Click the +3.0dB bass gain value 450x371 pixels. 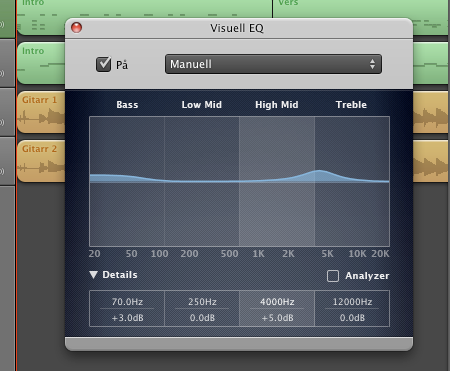point(127,318)
